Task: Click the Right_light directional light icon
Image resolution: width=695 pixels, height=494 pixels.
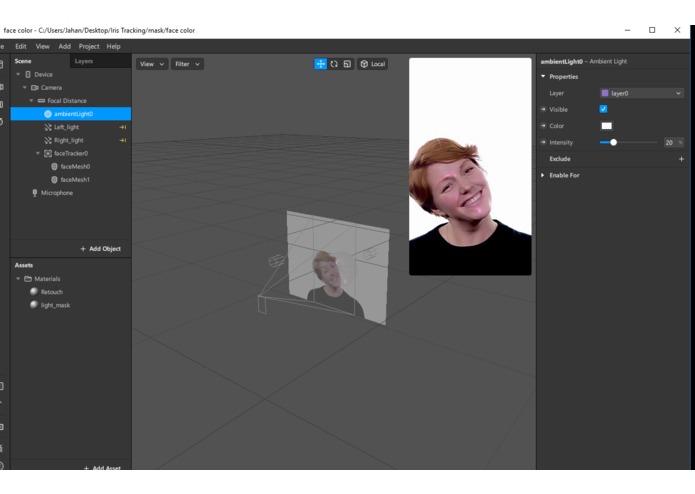Action: coord(48,140)
